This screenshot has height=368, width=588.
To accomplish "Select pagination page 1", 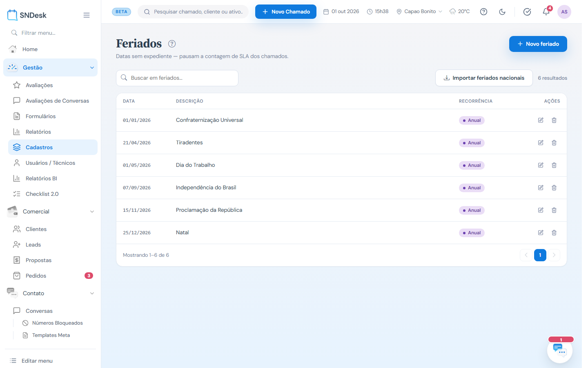I will click(x=540, y=255).
